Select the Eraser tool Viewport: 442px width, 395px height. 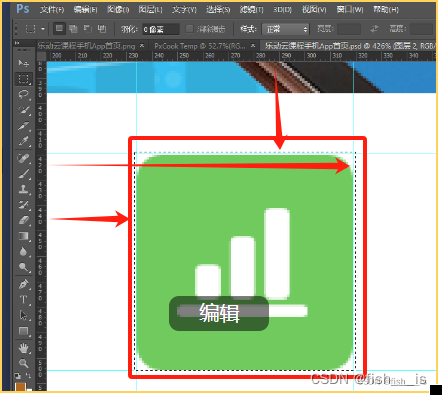(x=23, y=220)
